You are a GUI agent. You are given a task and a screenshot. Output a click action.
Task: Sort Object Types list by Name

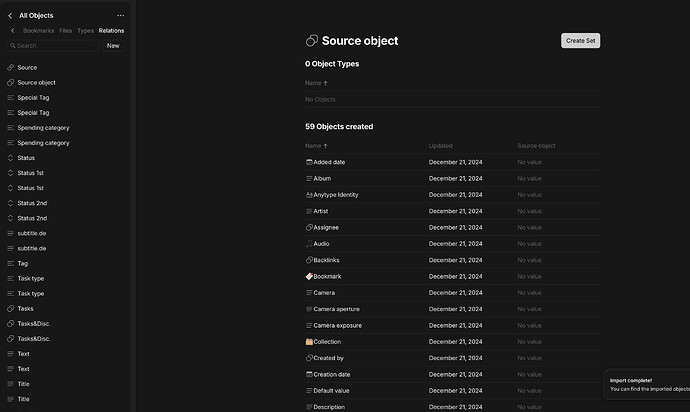[x=316, y=83]
